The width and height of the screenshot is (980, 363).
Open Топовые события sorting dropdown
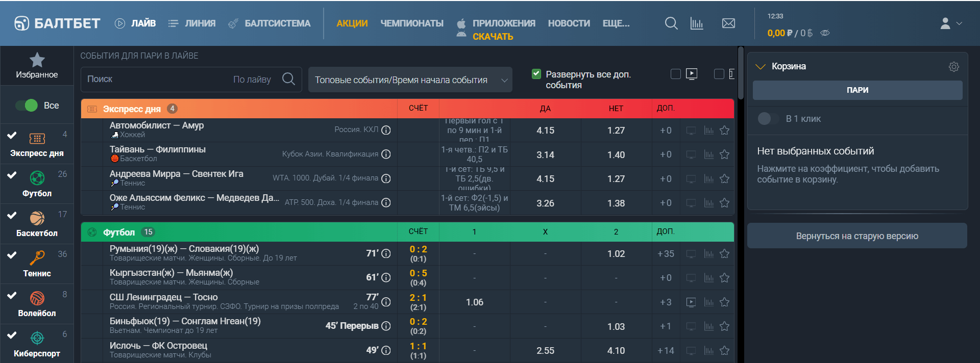coord(410,80)
